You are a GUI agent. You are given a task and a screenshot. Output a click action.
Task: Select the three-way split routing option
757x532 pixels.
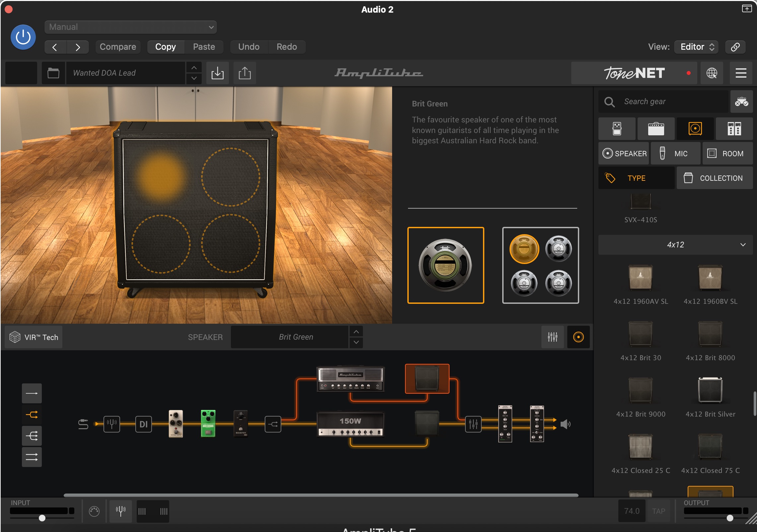coord(32,436)
